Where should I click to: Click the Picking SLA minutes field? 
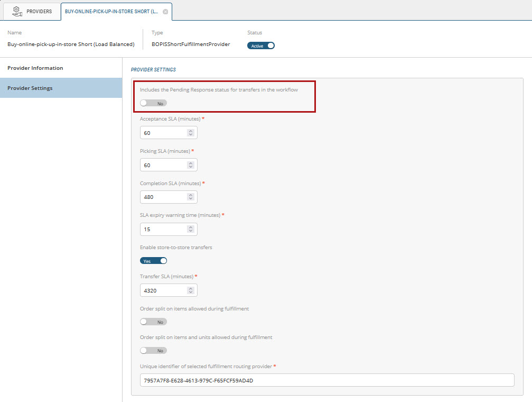click(x=169, y=165)
